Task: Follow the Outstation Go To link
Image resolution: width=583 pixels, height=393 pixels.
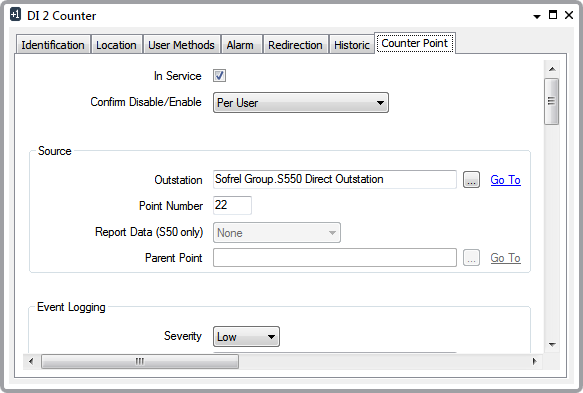Action: pos(505,180)
